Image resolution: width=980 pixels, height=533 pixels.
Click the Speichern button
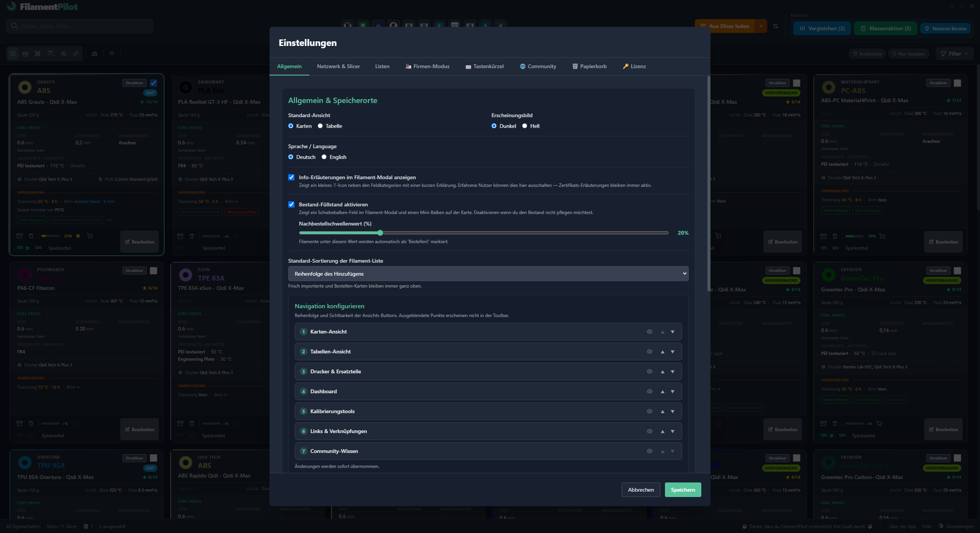683,490
